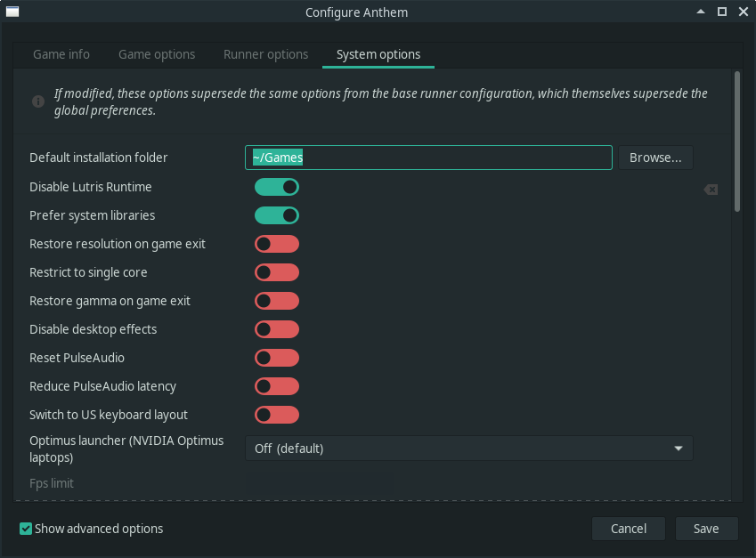Toggle Disable Lutris Runtime switch
Viewport: 756px width, 558px height.
pyautogui.click(x=277, y=187)
